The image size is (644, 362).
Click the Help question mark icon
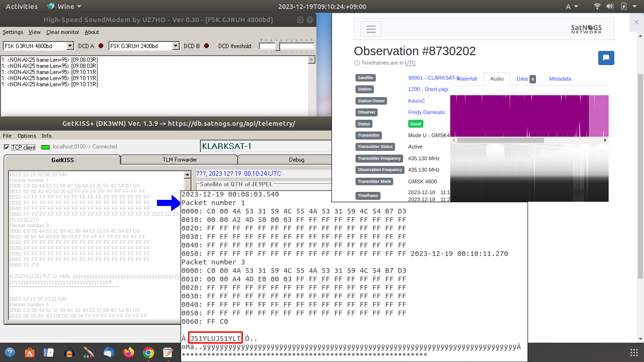9,353
